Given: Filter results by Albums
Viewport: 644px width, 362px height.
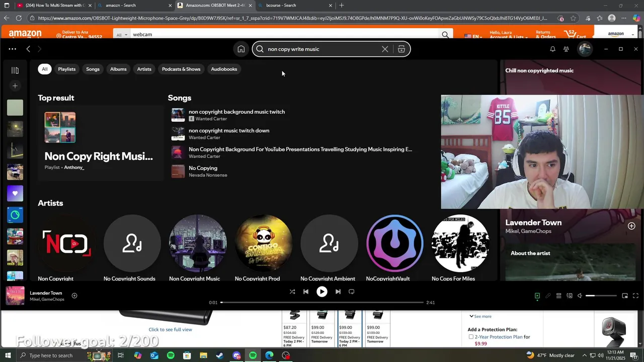Looking at the screenshot, I should [x=118, y=69].
